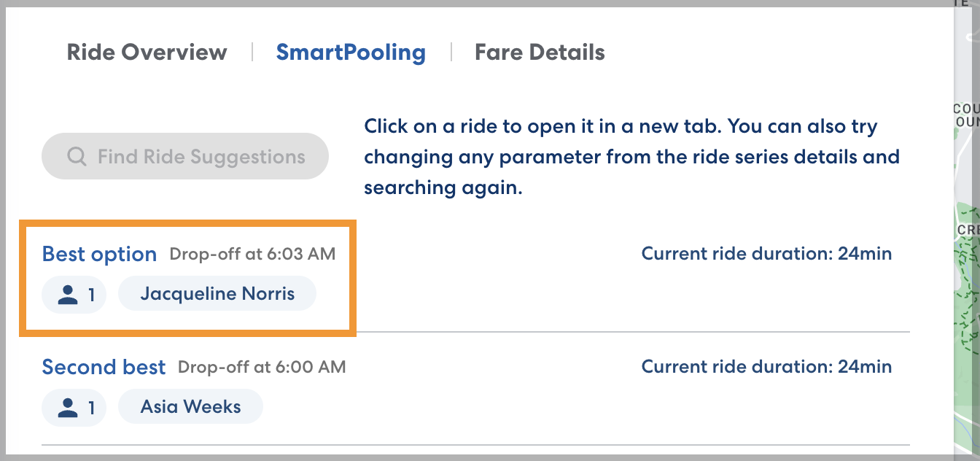The height and width of the screenshot is (461, 980).
Task: Click the Asia Weeks passenger chip
Action: coord(190,408)
